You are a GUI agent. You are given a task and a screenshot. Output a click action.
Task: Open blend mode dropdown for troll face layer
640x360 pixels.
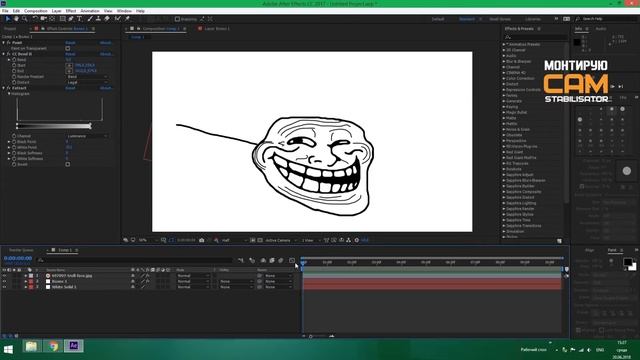pyautogui.click(x=193, y=276)
